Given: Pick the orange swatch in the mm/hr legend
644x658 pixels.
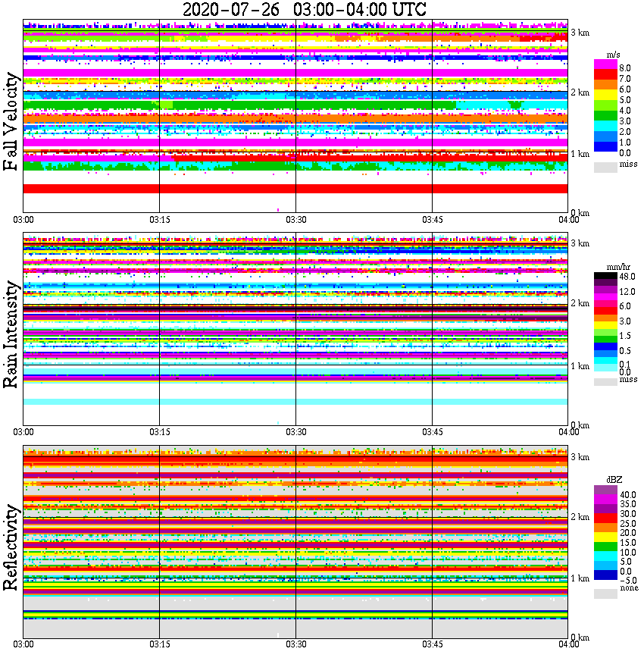Looking at the screenshot, I should click(605, 318).
